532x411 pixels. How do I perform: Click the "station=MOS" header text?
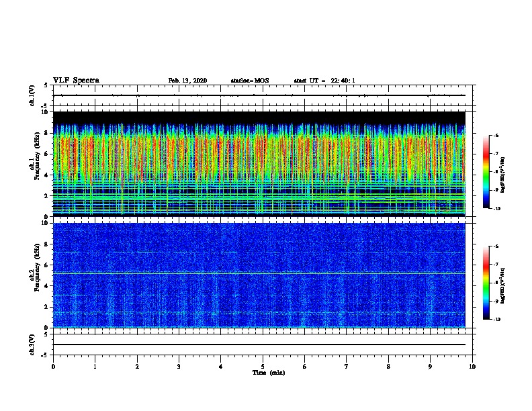pos(250,81)
